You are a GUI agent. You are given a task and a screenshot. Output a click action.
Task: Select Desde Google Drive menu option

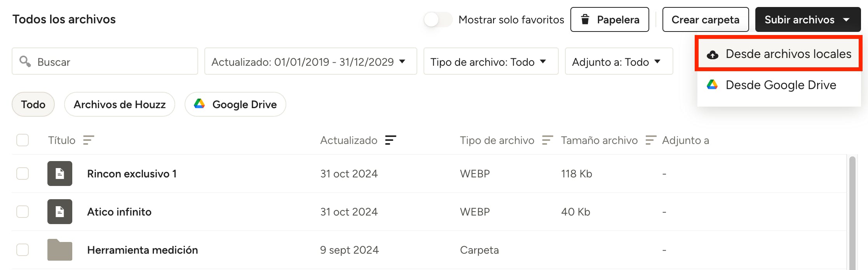(x=779, y=85)
